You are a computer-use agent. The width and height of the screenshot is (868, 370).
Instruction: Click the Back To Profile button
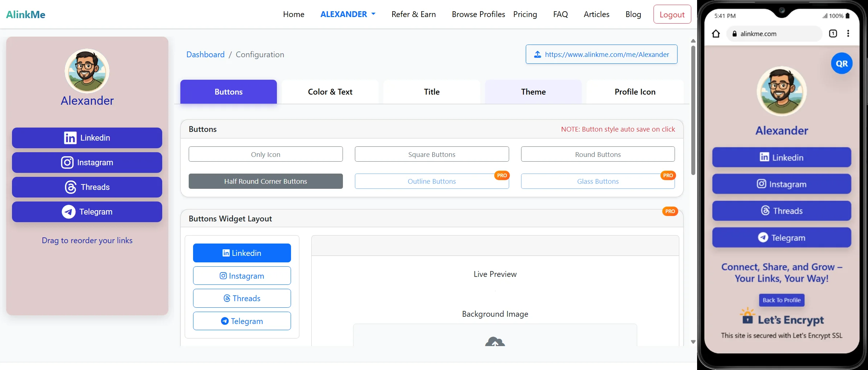tap(781, 300)
